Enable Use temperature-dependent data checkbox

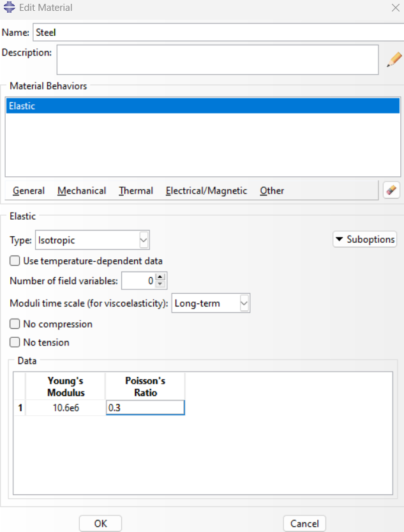click(15, 261)
